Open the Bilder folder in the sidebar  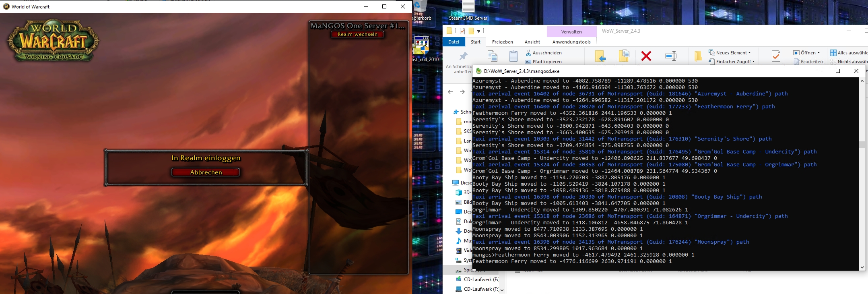[464, 202]
